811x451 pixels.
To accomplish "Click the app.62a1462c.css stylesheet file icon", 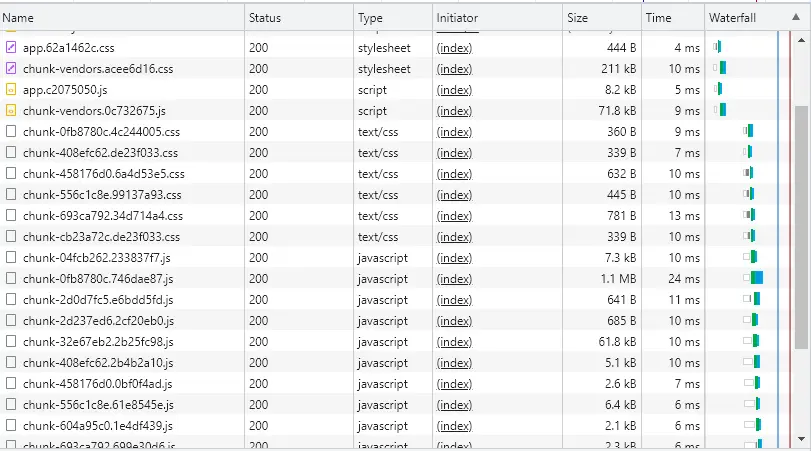I will point(11,48).
